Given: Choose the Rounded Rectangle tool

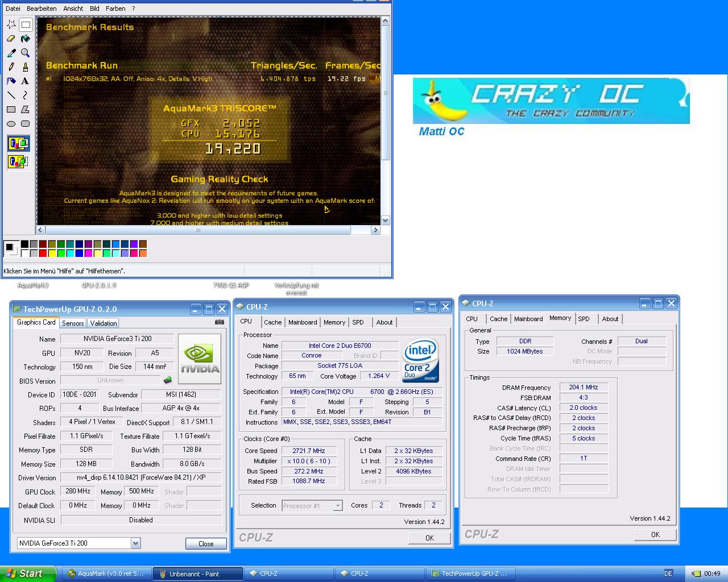Looking at the screenshot, I should tap(26, 124).
